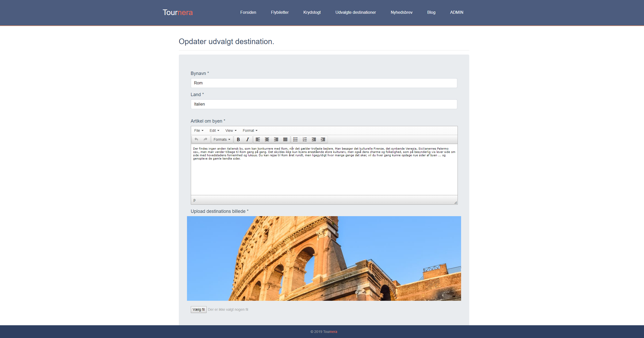The height and width of the screenshot is (338, 644).
Task: Click the Undo arrow in editor toolbar
Action: coord(196,139)
